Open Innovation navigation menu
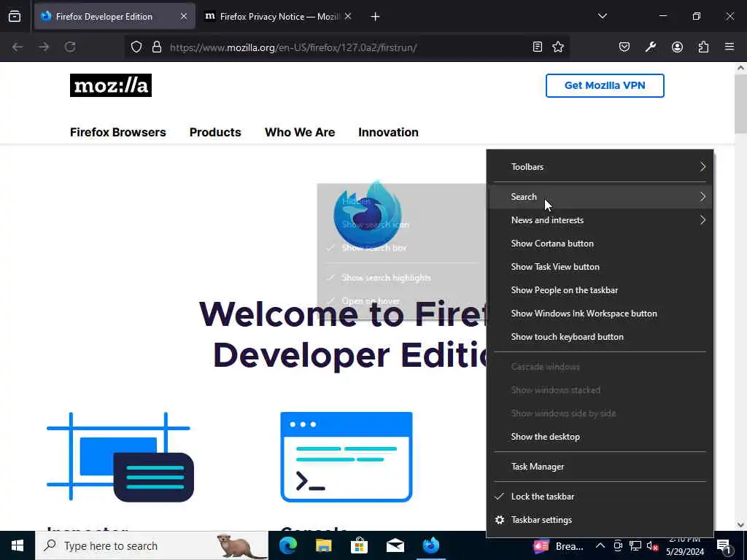747x560 pixels. (x=388, y=133)
